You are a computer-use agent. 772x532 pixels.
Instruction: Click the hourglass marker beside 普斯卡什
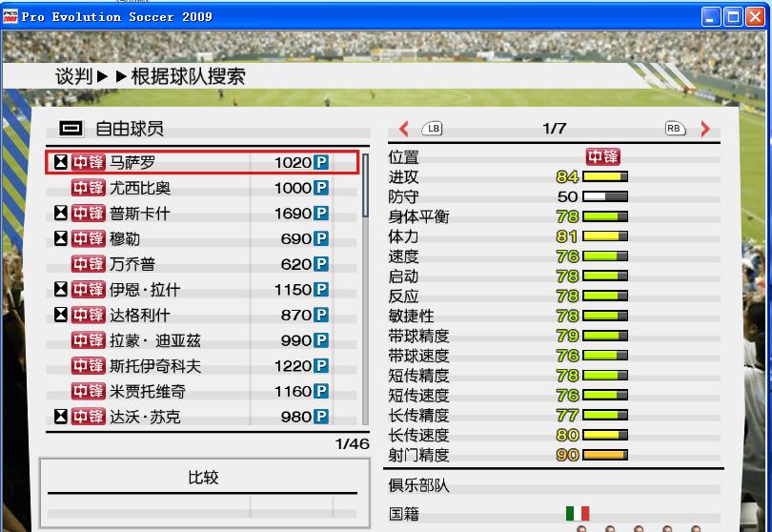coord(61,213)
